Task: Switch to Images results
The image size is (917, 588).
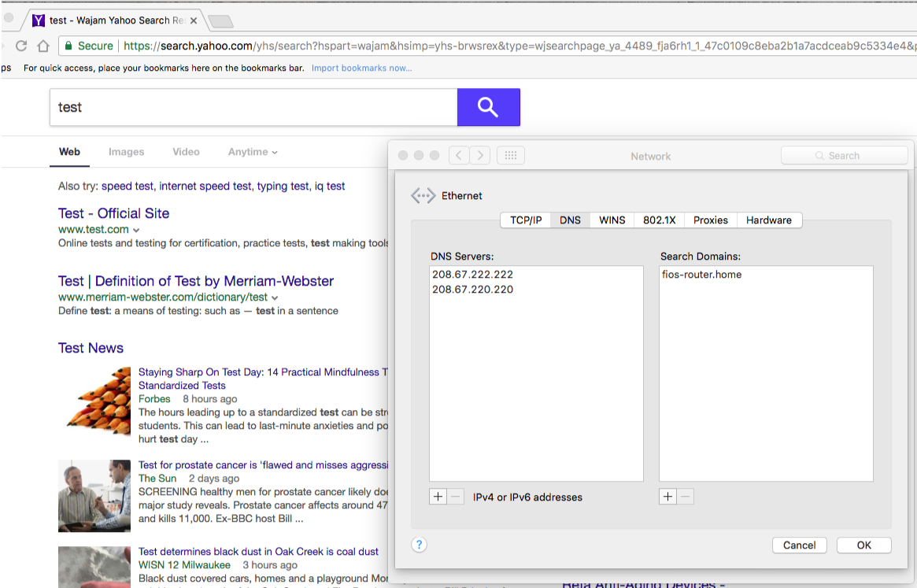Action: point(126,152)
